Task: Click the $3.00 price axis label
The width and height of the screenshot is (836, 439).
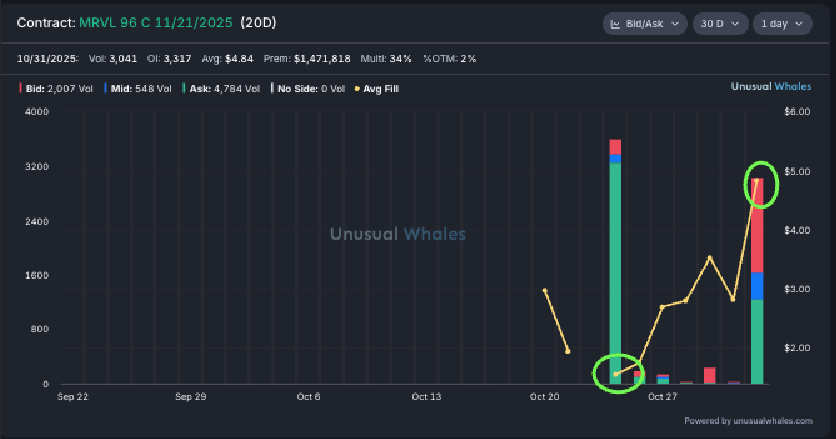Action: [x=797, y=289]
